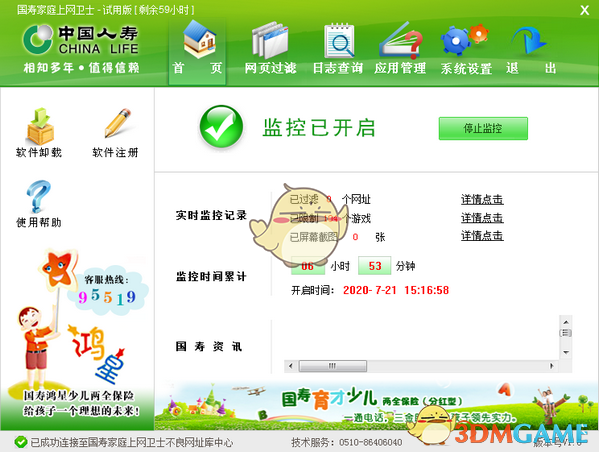Open 网页过滤 web filter windows icon
The width and height of the screenshot is (599, 452).
(x=270, y=40)
